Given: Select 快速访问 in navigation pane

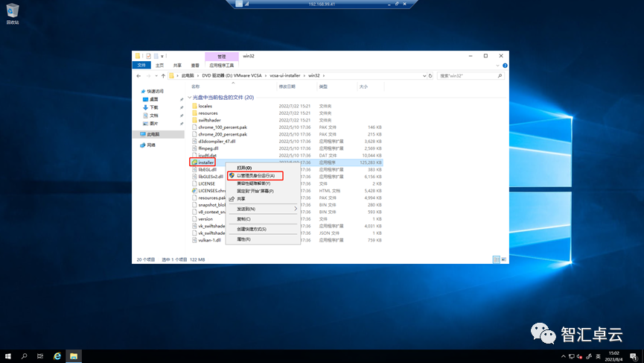Looking at the screenshot, I should (x=155, y=91).
